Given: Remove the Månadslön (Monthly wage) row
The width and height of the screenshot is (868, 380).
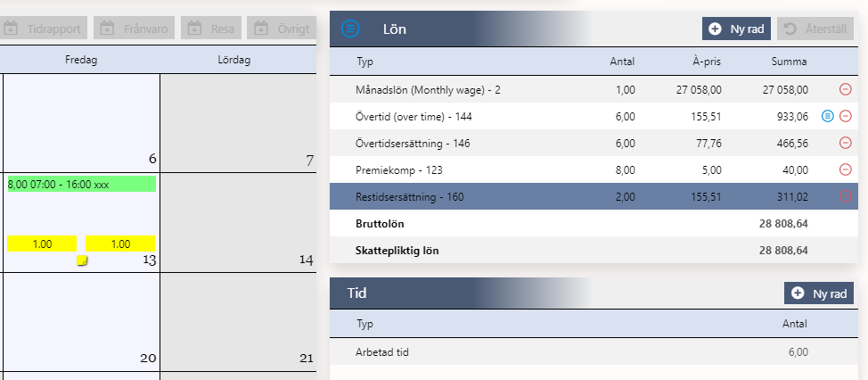Looking at the screenshot, I should pos(845,89).
